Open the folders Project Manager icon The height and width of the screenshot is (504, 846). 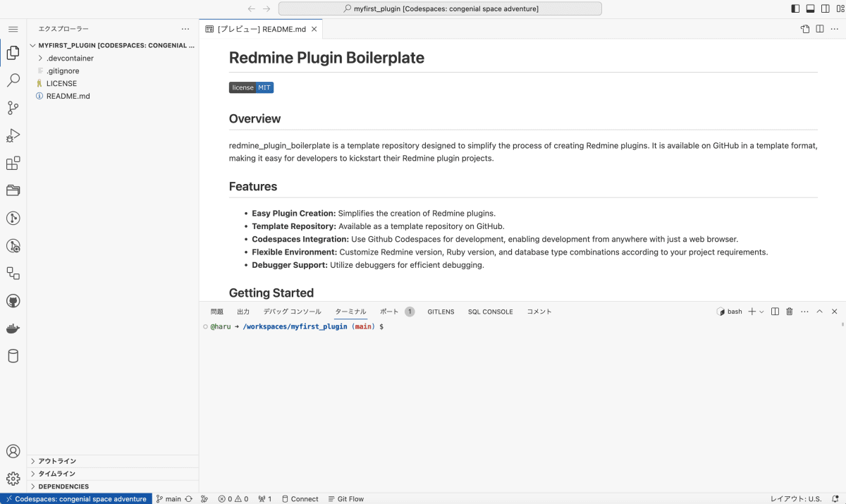coord(13,190)
